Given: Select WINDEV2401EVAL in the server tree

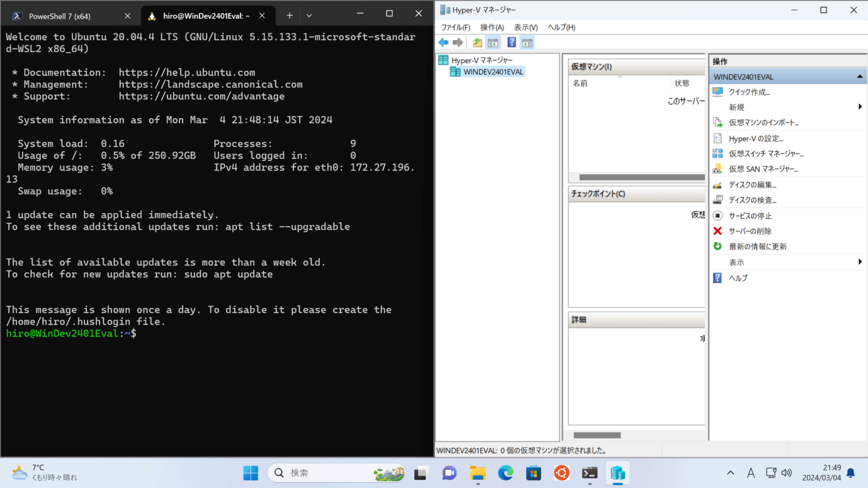Looking at the screenshot, I should click(491, 71).
